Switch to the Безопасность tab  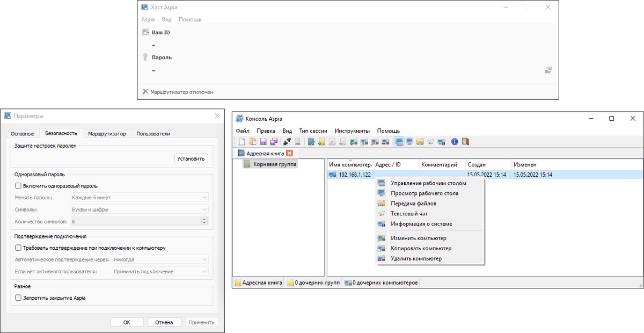tap(61, 133)
